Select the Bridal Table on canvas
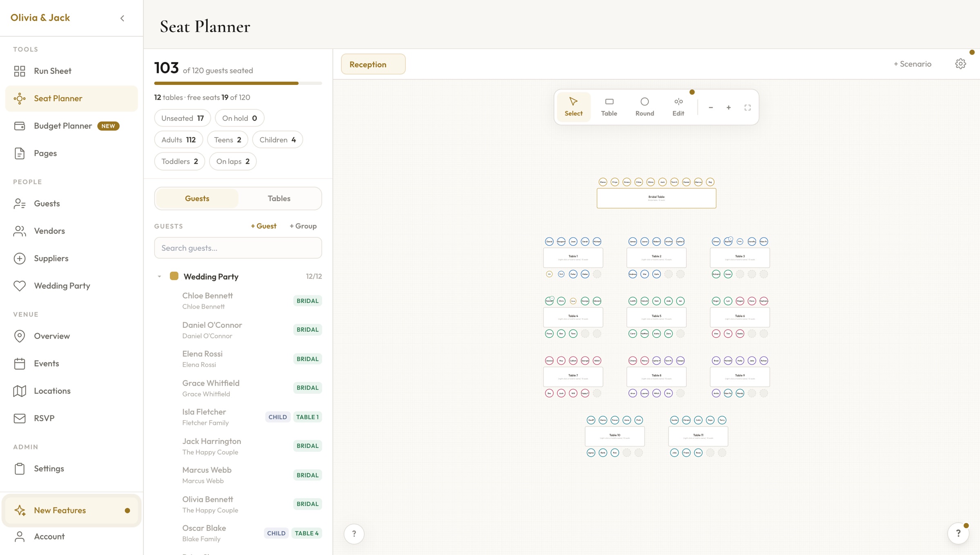Screen dimensions: 980x555 pos(656,198)
